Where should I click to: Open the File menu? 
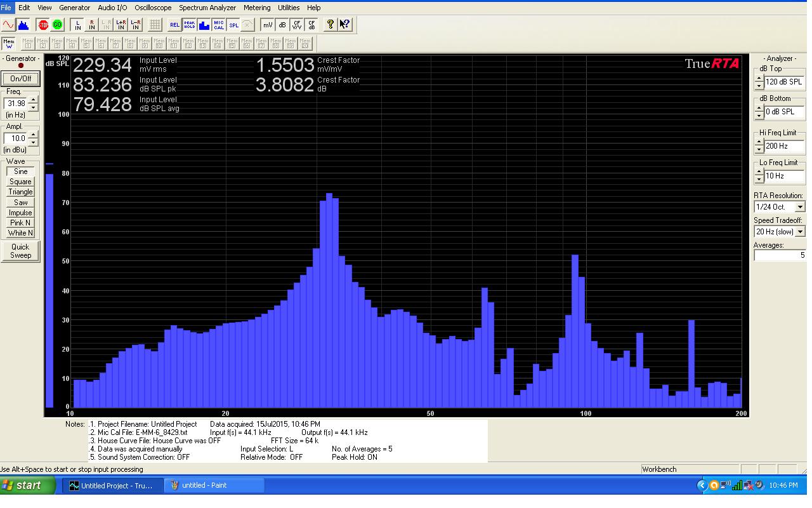point(6,8)
